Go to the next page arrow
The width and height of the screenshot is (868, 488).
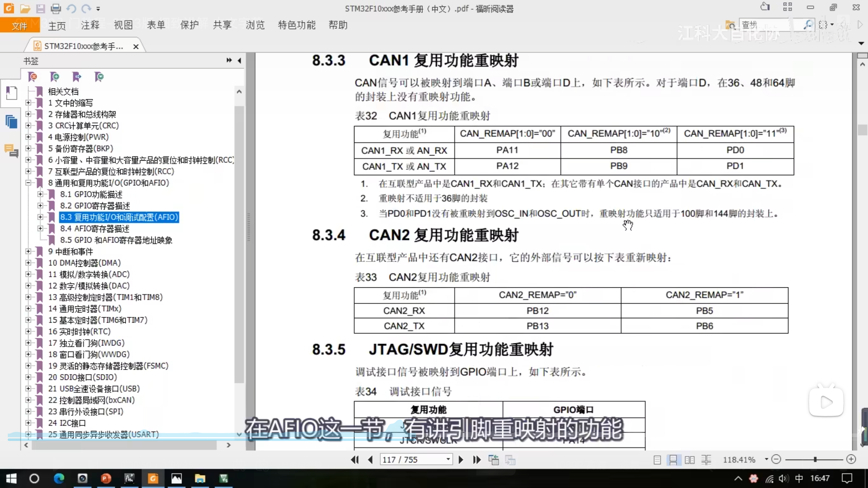click(461, 460)
